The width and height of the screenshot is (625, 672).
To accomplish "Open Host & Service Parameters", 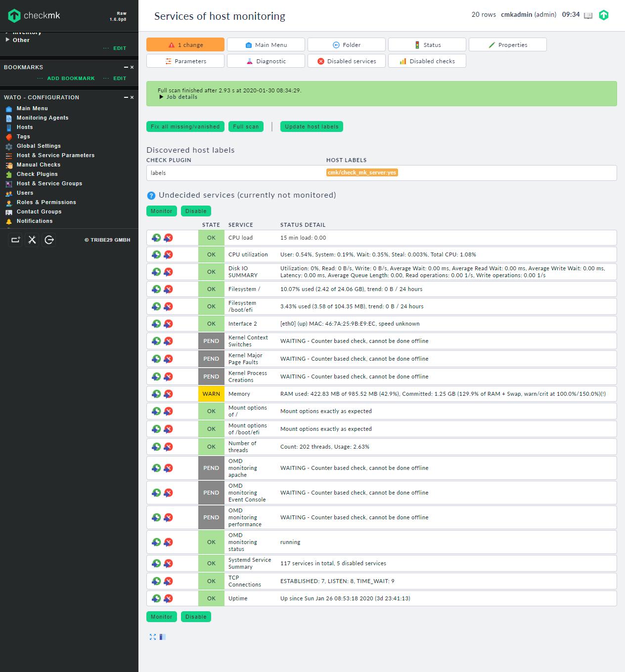I will tap(55, 155).
